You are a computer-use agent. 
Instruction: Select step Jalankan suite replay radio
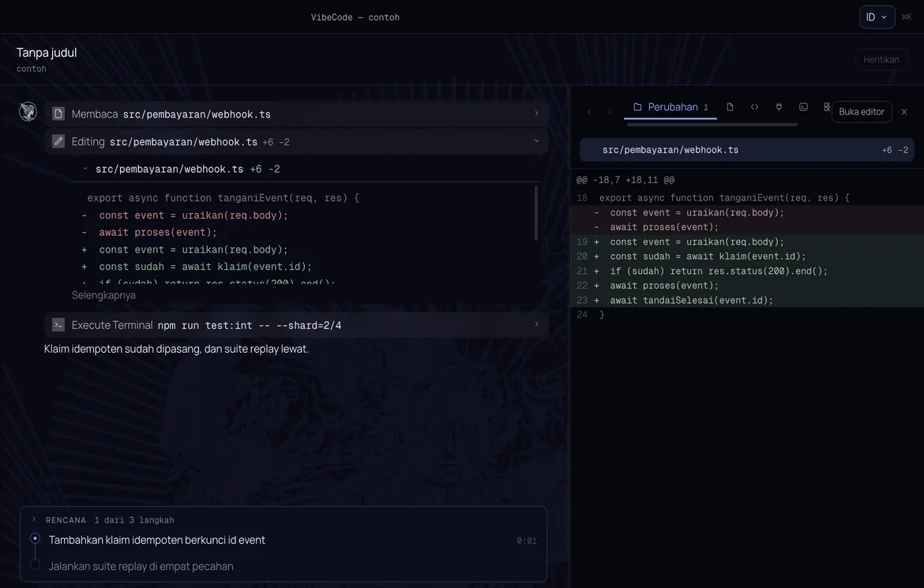point(36,564)
